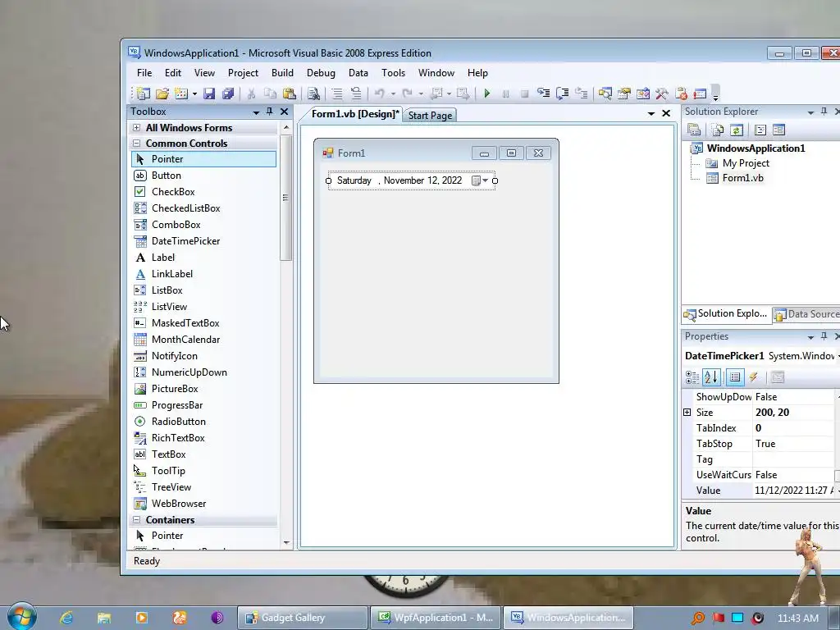Click View Code icon in Solution Explorer
The height and width of the screenshot is (630, 840).
click(760, 130)
